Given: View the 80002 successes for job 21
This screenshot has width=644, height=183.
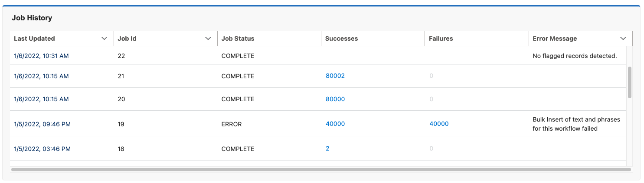Looking at the screenshot, I should tap(335, 76).
